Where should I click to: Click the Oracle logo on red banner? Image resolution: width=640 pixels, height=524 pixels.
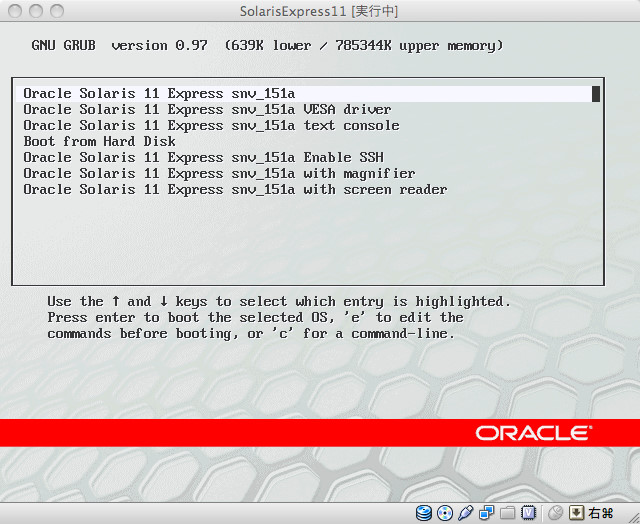(533, 433)
